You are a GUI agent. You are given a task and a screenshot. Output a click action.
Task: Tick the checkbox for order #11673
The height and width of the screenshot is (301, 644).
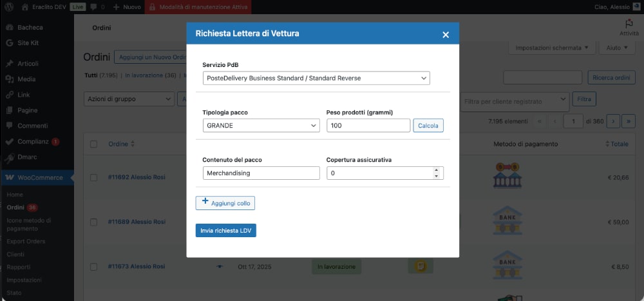[93, 266]
